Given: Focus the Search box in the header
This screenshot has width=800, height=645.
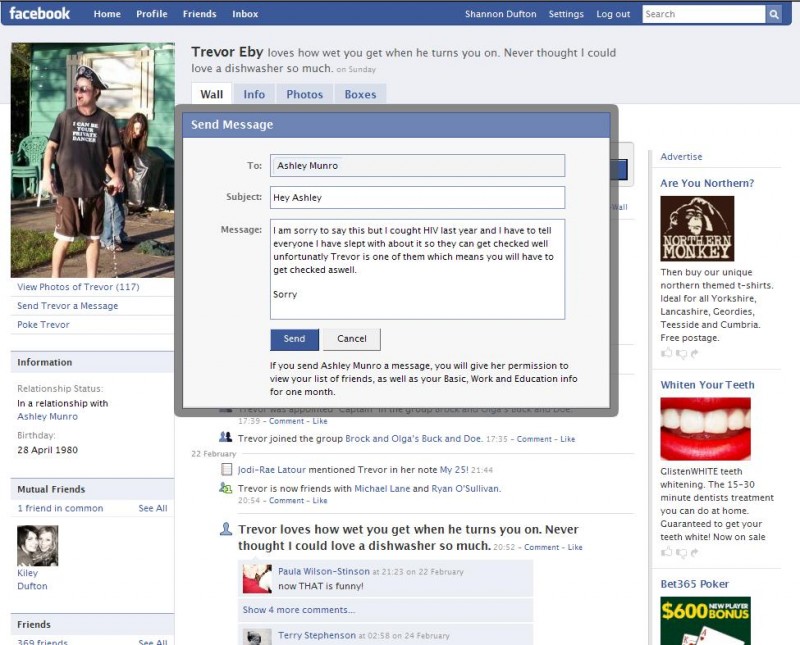Looking at the screenshot, I should point(704,14).
